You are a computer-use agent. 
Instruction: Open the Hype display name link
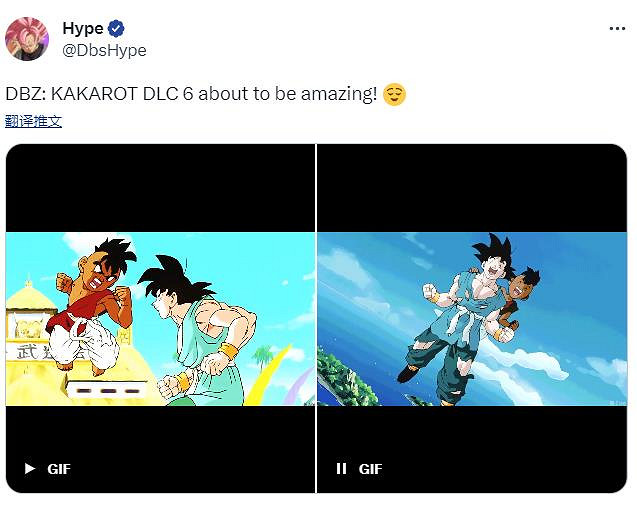83,28
